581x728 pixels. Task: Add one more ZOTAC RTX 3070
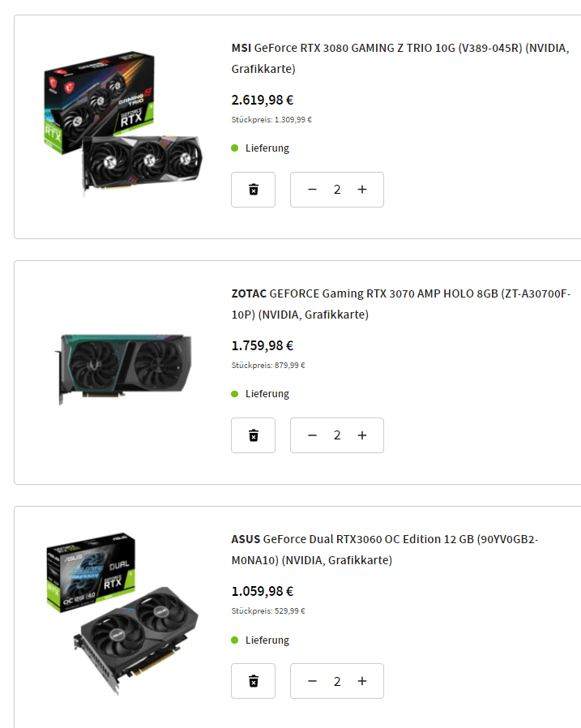coord(362,435)
